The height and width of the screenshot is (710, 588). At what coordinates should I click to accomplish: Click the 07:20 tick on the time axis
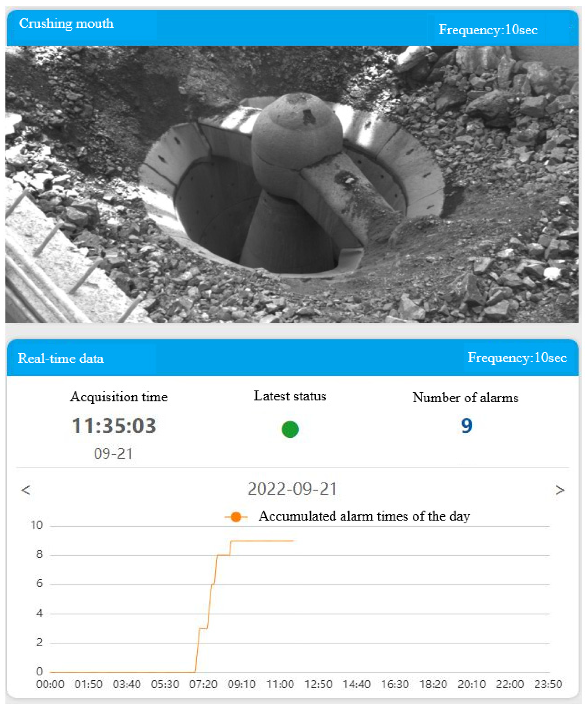[x=203, y=685]
